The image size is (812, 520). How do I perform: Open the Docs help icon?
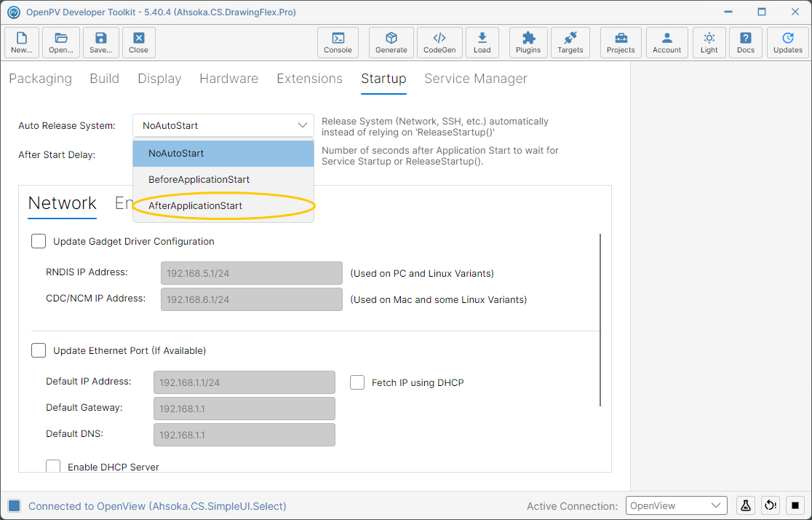pyautogui.click(x=745, y=42)
